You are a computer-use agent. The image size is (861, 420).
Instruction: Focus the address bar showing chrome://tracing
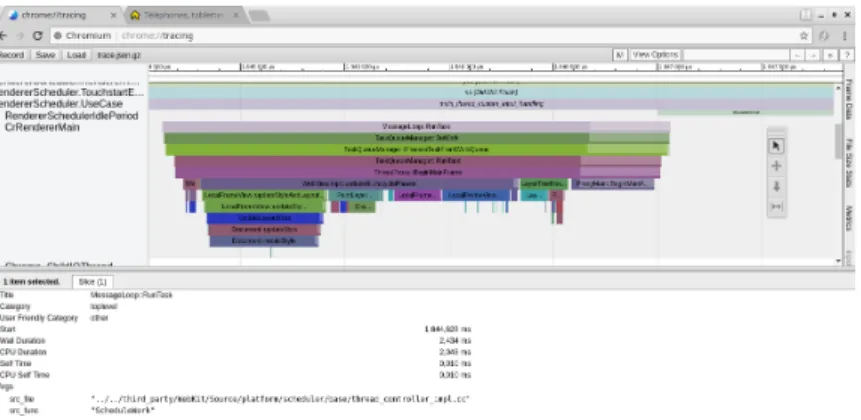[x=428, y=36]
